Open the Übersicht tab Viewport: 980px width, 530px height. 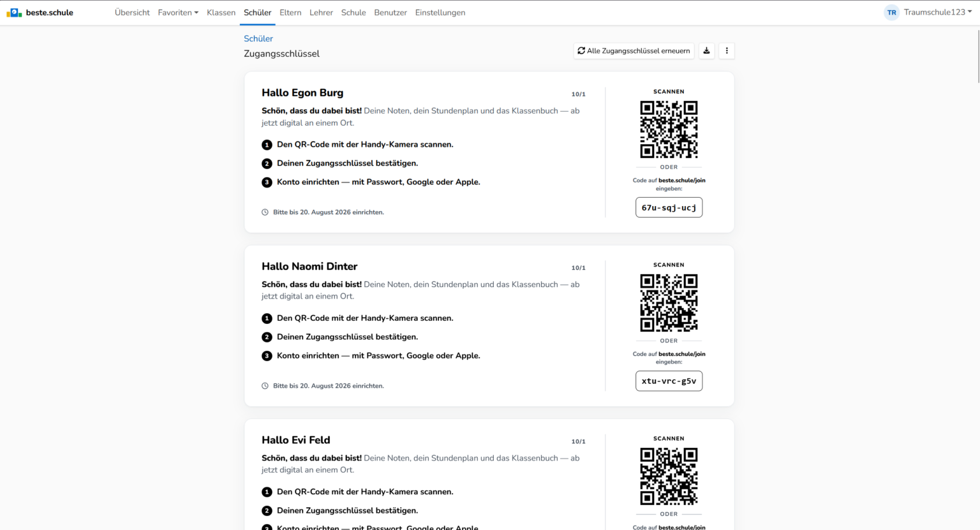pos(132,12)
